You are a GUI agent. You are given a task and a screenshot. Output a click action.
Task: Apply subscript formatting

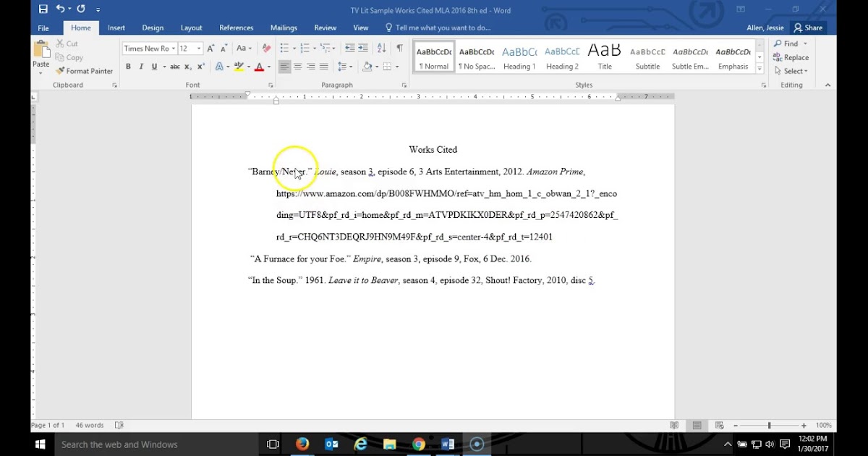click(x=188, y=67)
